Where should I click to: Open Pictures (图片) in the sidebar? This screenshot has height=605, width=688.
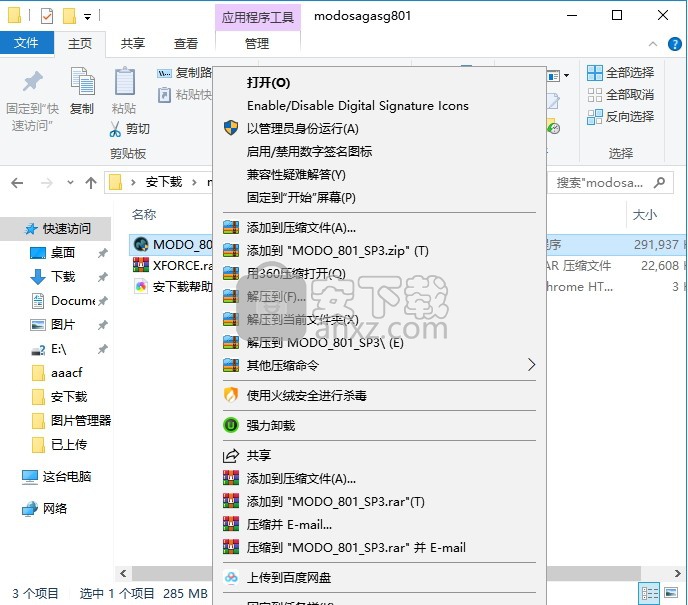[63, 325]
